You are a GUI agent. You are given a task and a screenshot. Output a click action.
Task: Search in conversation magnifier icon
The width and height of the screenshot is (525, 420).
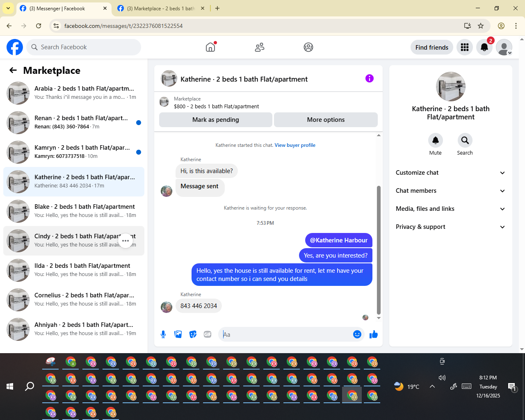pos(465,140)
